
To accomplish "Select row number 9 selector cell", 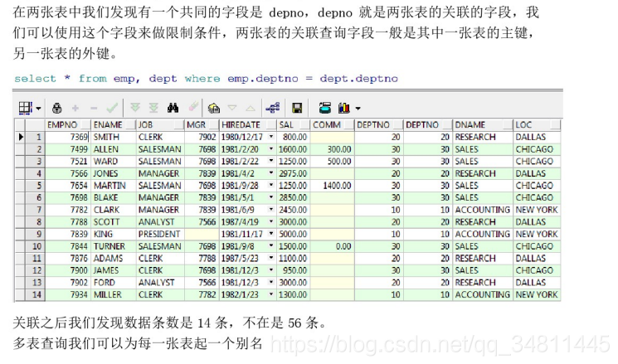I will [x=36, y=234].
